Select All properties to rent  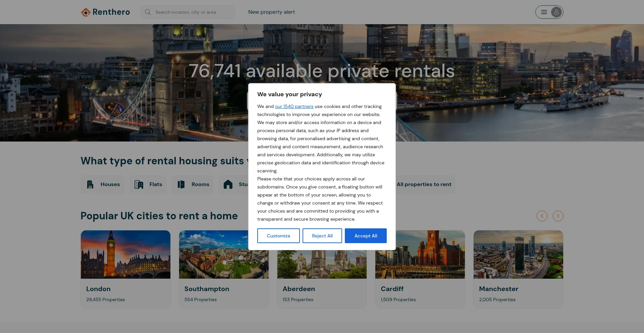pos(424,184)
